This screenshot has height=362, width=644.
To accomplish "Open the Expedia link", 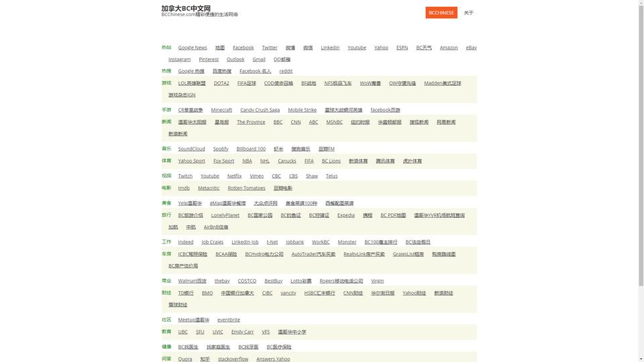I will [x=346, y=215].
